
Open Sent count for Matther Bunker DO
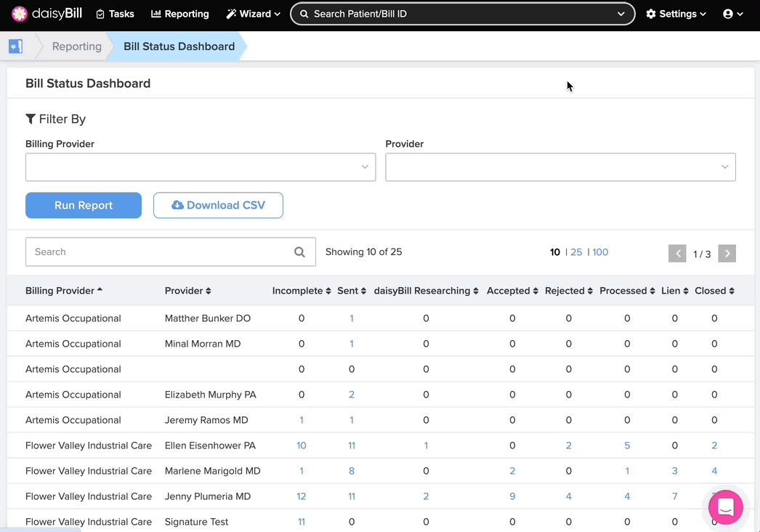coord(352,318)
